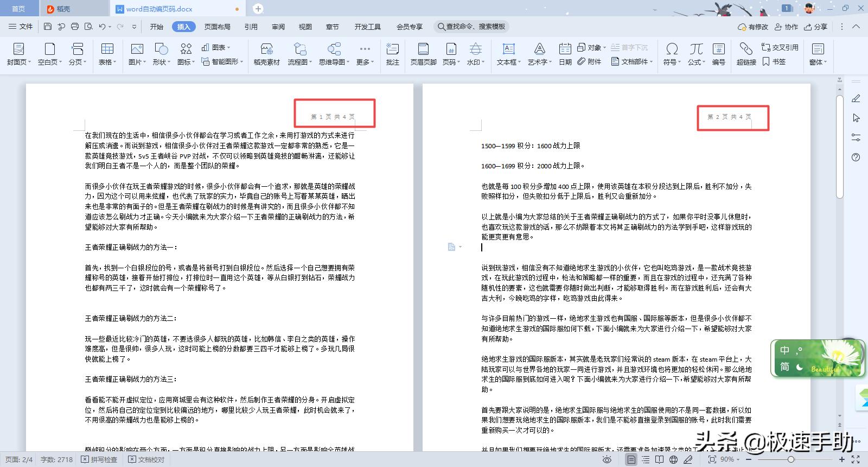Open the icon library (图标)
Screen dimensions: 868x467
tap(186, 54)
